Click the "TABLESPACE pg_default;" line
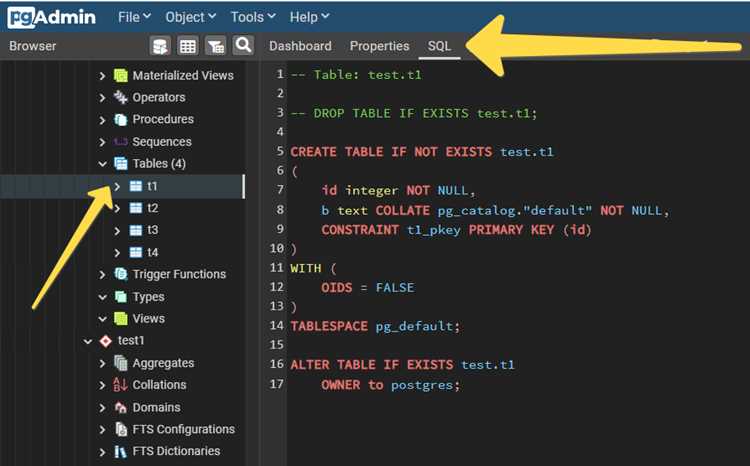 (x=375, y=326)
